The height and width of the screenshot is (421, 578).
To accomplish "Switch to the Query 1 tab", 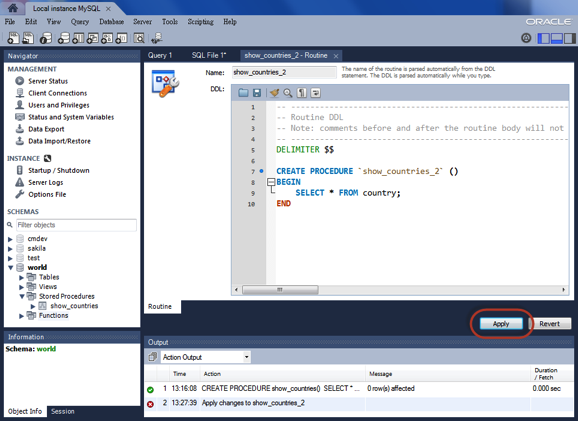I will tap(160, 55).
